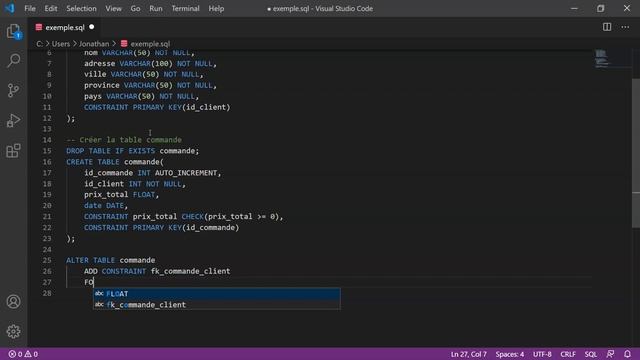
Task: Click the warnings count in status bar
Action: (31, 354)
